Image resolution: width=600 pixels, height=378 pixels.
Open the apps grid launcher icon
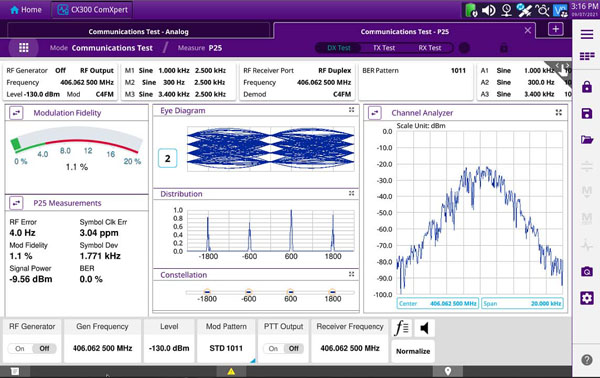click(x=24, y=47)
